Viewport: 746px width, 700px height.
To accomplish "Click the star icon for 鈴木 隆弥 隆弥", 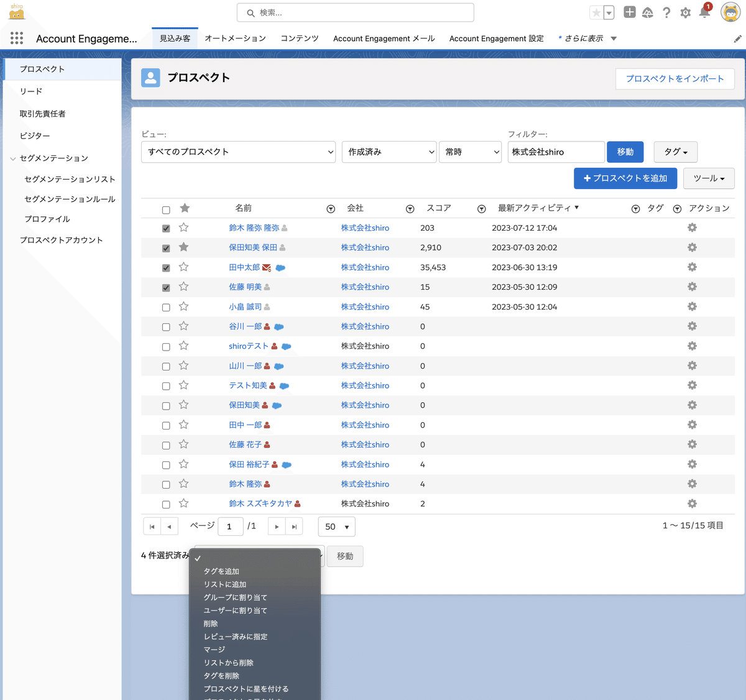I will [x=183, y=228].
